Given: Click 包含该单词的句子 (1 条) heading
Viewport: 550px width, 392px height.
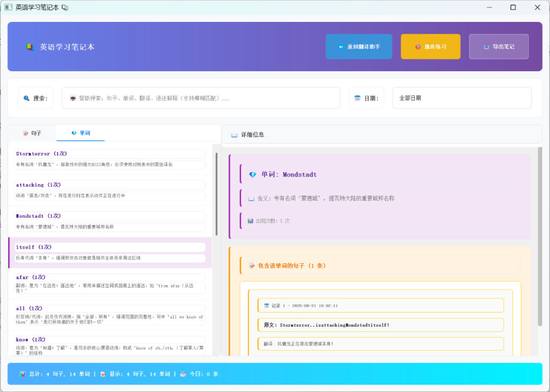Looking at the screenshot, I should [291, 266].
